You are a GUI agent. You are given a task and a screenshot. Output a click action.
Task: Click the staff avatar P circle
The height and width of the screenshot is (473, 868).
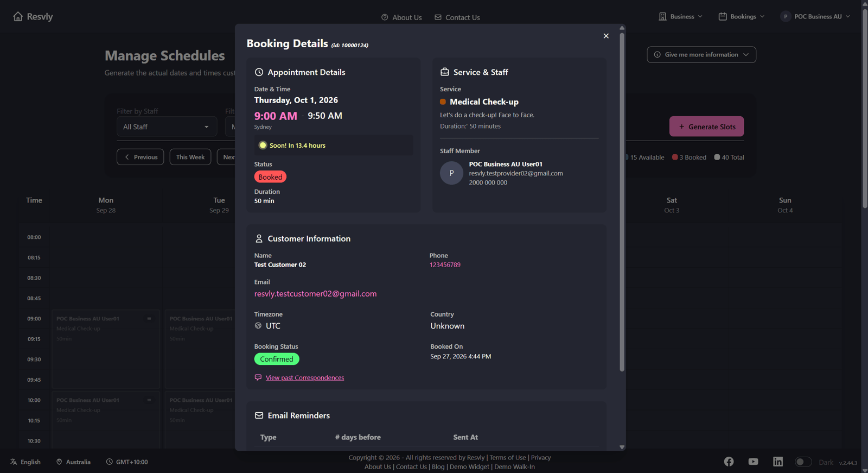tap(451, 173)
